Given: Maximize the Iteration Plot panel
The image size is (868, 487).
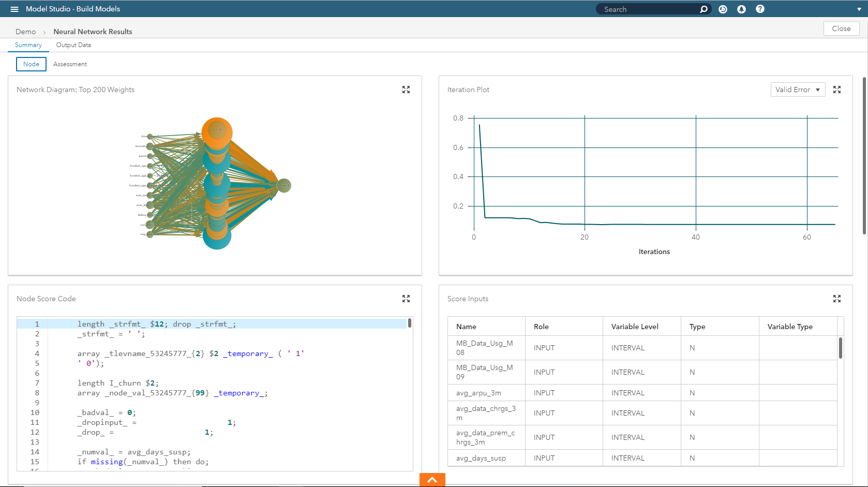Looking at the screenshot, I should pos(837,90).
